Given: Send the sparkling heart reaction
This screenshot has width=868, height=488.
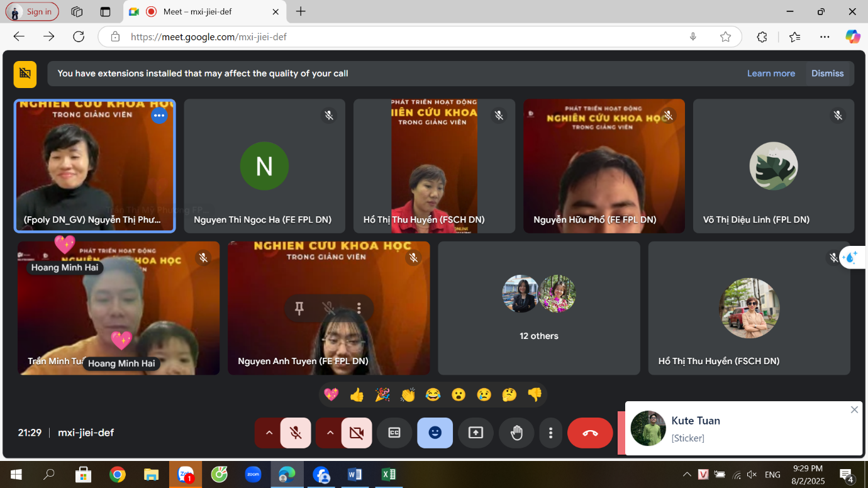Looking at the screenshot, I should point(331,395).
